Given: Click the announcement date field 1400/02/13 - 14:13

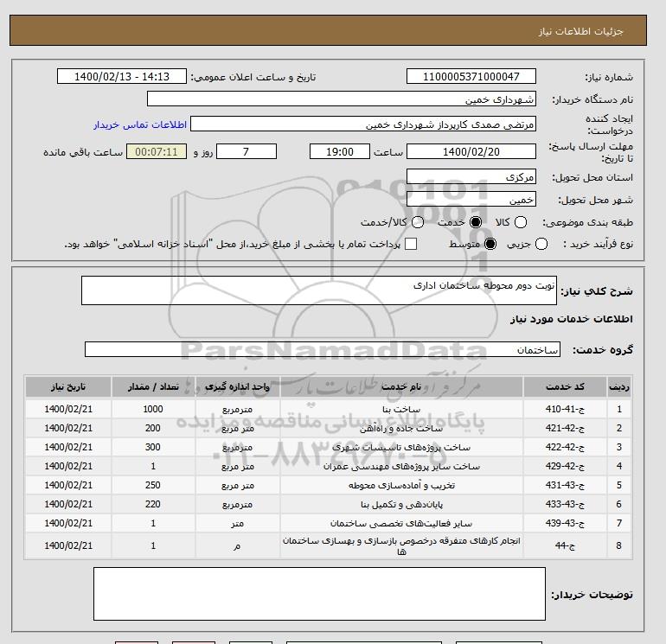Looking at the screenshot, I should pos(122,76).
